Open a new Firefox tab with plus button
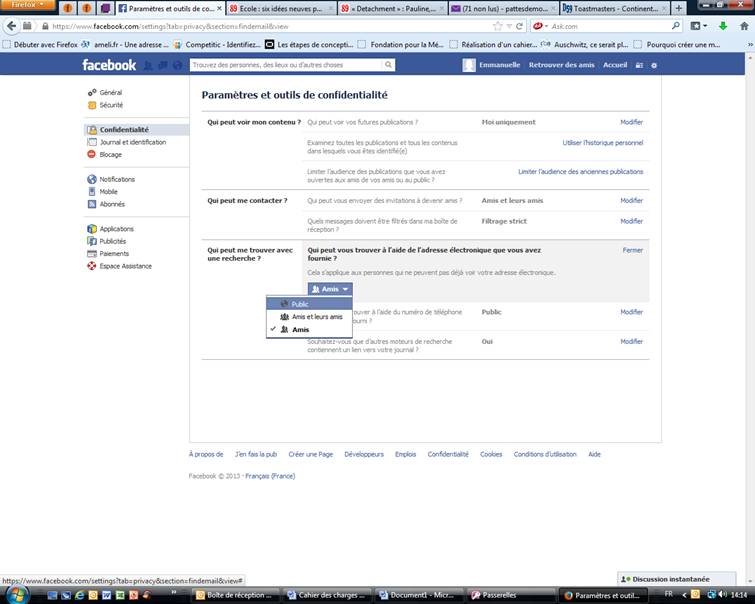 (x=678, y=8)
